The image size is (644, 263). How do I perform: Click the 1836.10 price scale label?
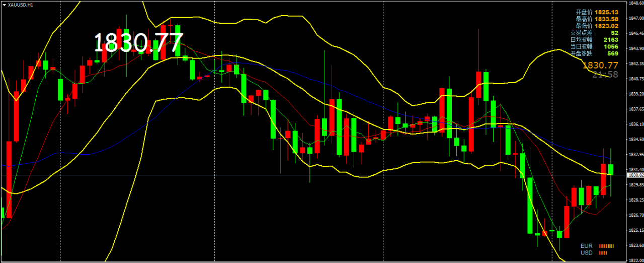(x=636, y=124)
